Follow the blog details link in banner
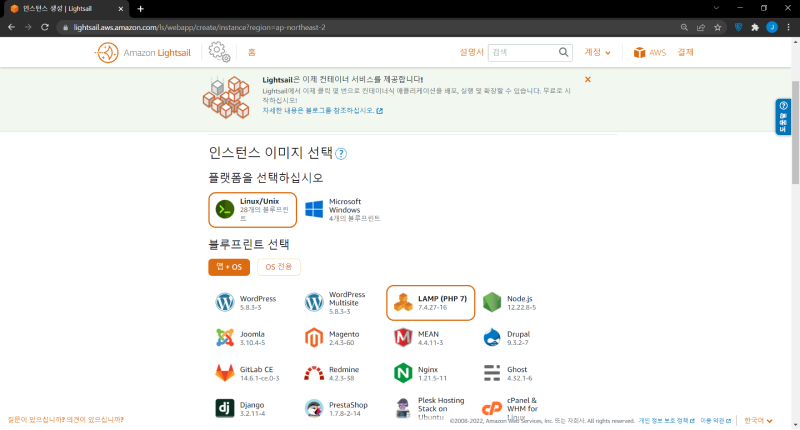This screenshot has height=430, width=800. tap(322, 111)
